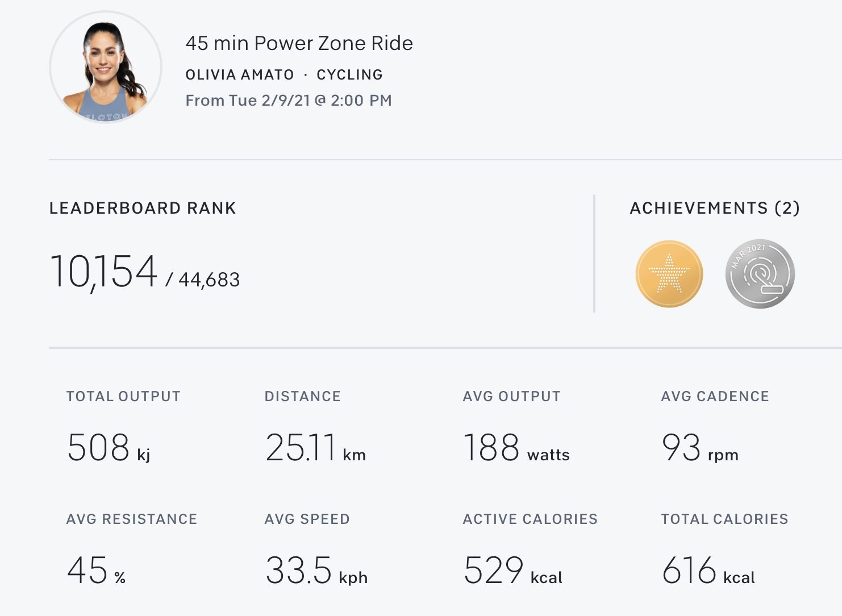Select the Avg Speed 33.5 kph stat
Screen dimensions: 842x616
tap(316, 571)
